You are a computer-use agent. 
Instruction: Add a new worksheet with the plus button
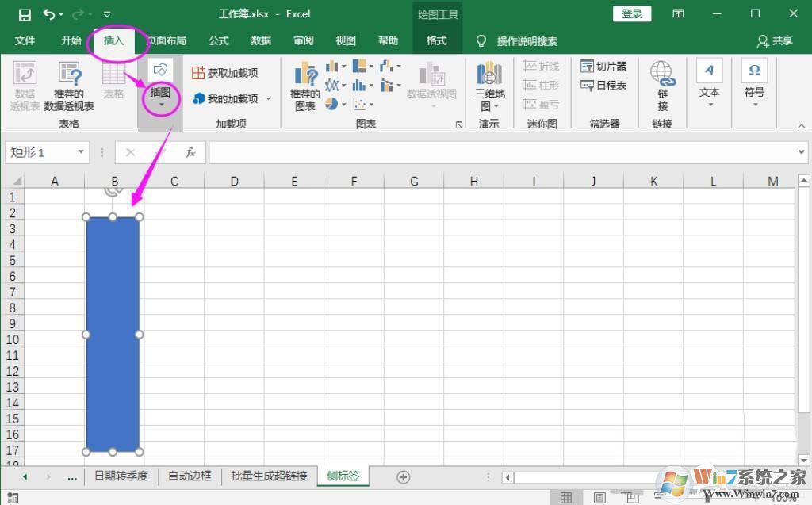pos(403,476)
